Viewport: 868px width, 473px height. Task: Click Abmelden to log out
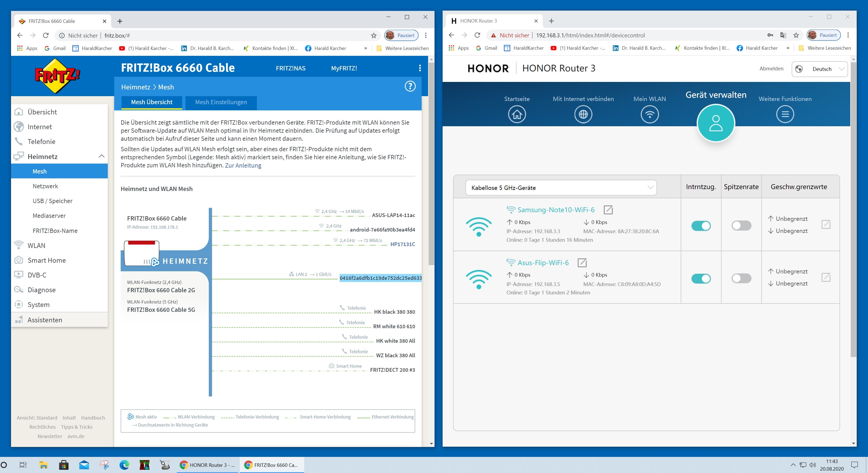[771, 69]
